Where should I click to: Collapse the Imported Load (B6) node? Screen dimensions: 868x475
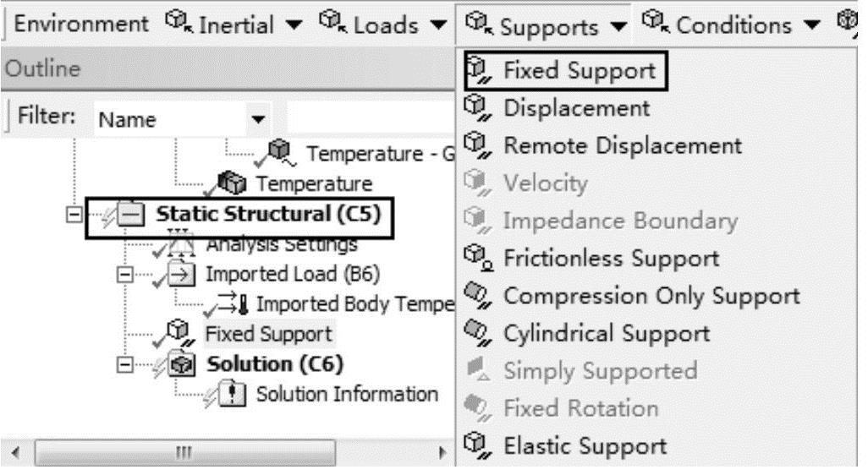point(125,275)
